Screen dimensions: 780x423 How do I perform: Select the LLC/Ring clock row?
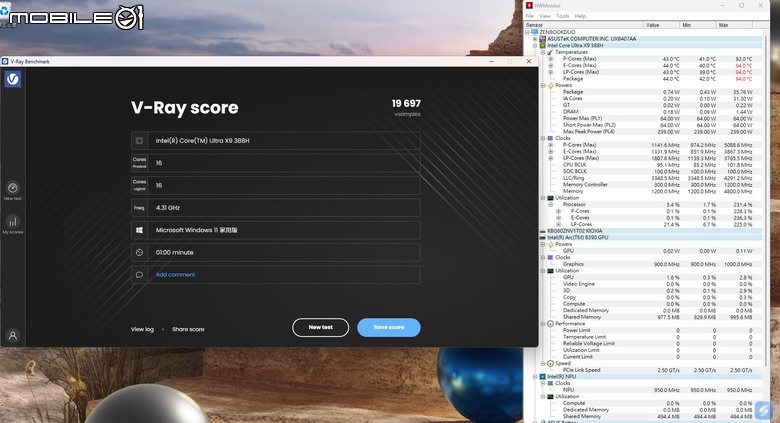(x=648, y=178)
